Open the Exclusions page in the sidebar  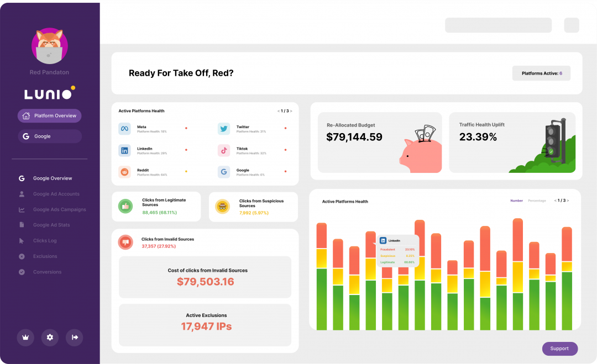(45, 256)
